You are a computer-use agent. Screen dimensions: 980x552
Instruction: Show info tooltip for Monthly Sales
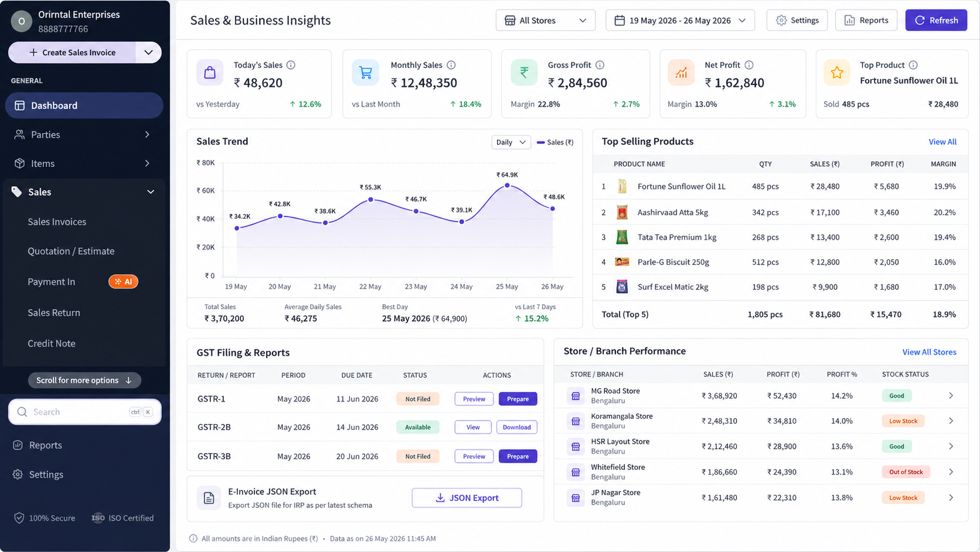(451, 65)
